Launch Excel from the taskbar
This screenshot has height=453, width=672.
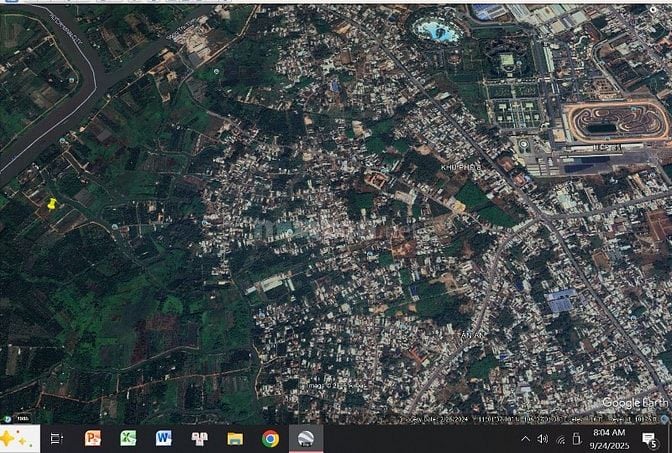[x=128, y=438]
